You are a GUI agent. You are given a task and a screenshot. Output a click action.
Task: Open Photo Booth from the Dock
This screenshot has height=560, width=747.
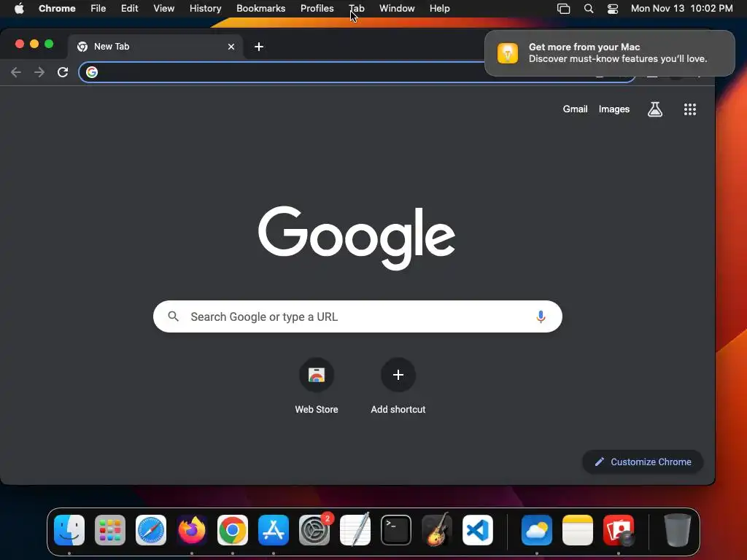[x=619, y=530]
